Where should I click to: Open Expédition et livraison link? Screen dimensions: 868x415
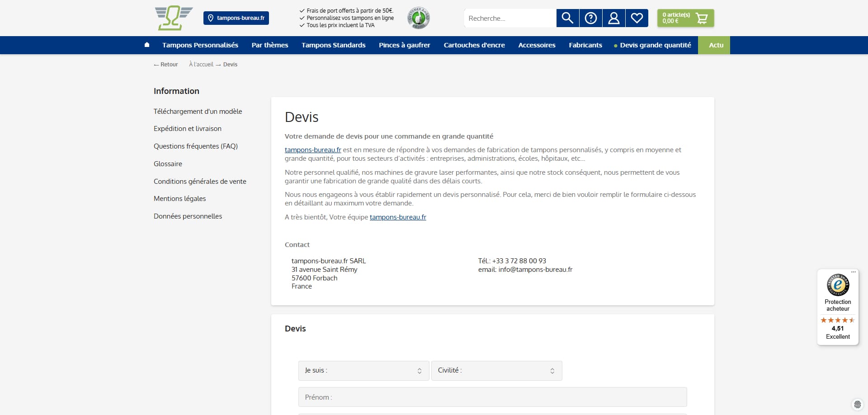point(188,129)
